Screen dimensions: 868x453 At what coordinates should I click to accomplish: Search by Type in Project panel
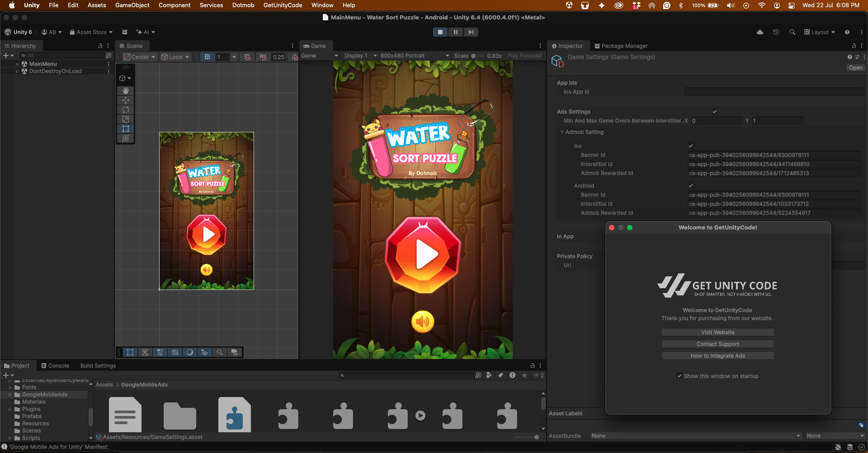coord(489,375)
